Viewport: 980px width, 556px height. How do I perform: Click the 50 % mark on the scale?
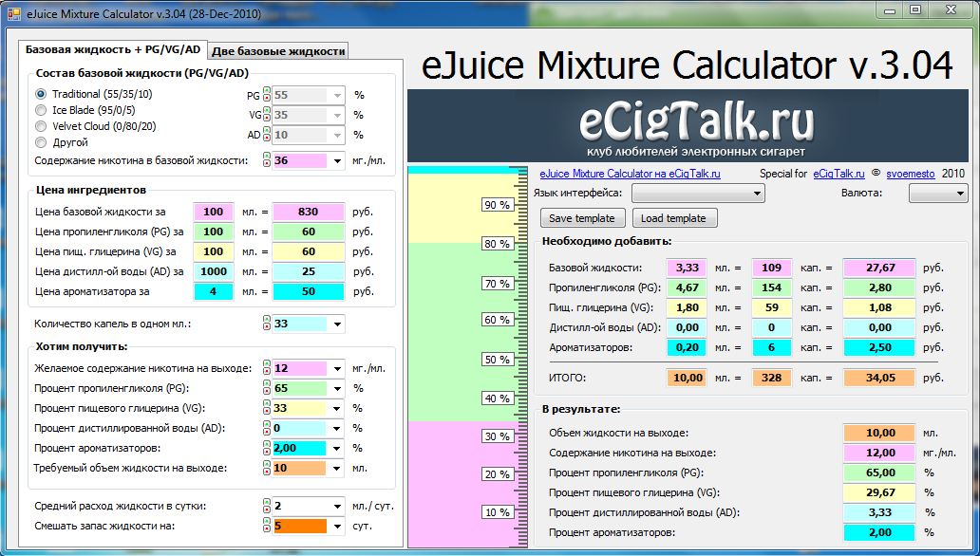coord(498,360)
